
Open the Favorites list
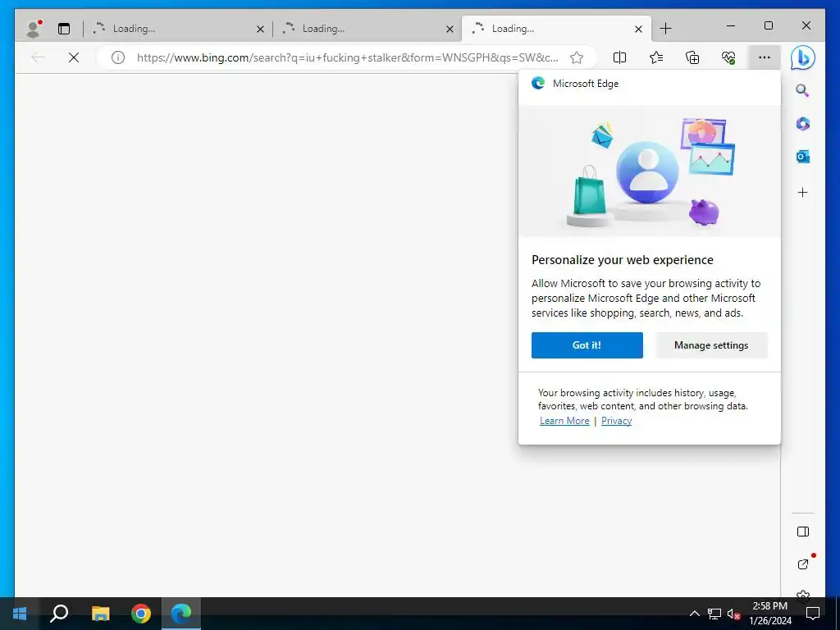tap(655, 57)
